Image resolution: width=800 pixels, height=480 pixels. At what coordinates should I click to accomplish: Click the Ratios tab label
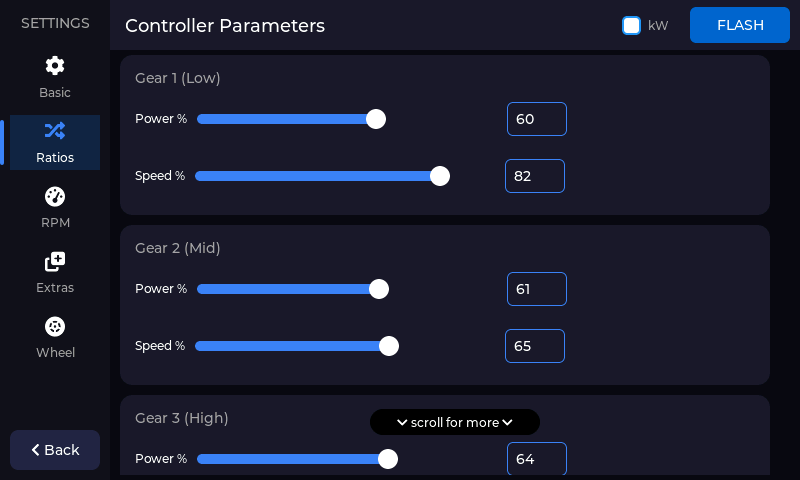click(x=55, y=157)
